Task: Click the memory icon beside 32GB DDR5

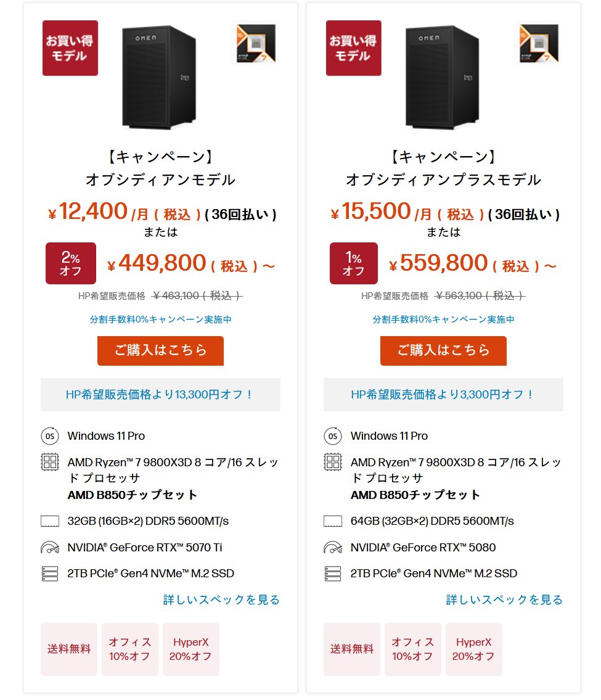Action: coord(49,521)
